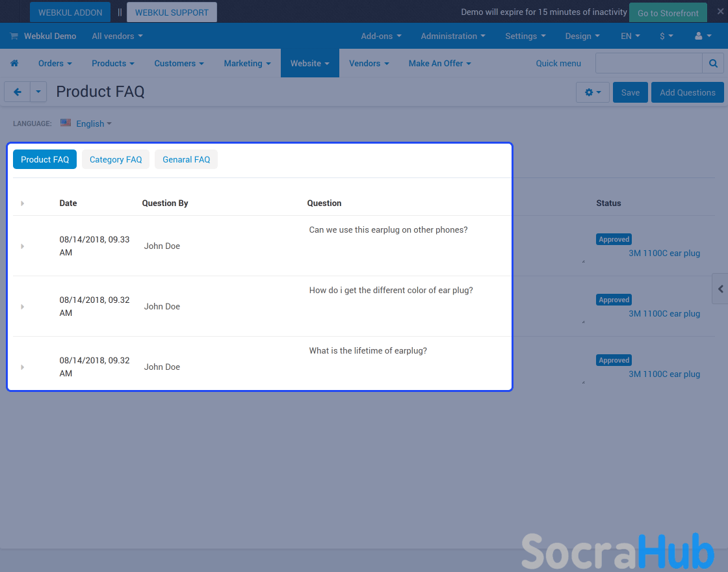The height and width of the screenshot is (572, 728).
Task: Click the search input field
Action: pos(648,63)
